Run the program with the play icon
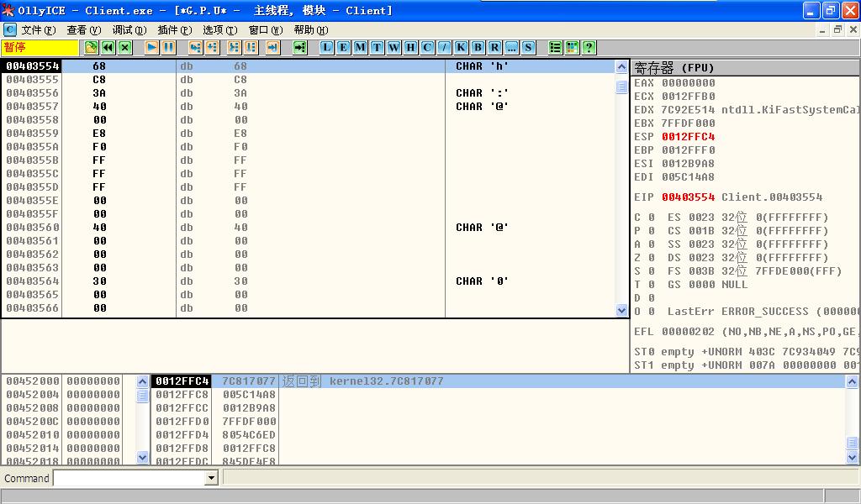This screenshot has height=504, width=861. [x=151, y=47]
